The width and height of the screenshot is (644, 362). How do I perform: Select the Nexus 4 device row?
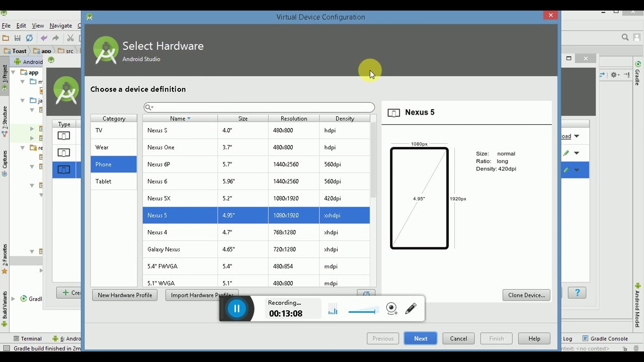click(x=256, y=232)
